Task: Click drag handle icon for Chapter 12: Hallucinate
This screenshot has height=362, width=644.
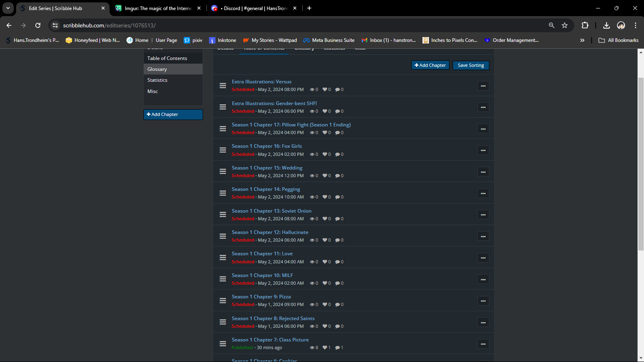Action: (223, 236)
